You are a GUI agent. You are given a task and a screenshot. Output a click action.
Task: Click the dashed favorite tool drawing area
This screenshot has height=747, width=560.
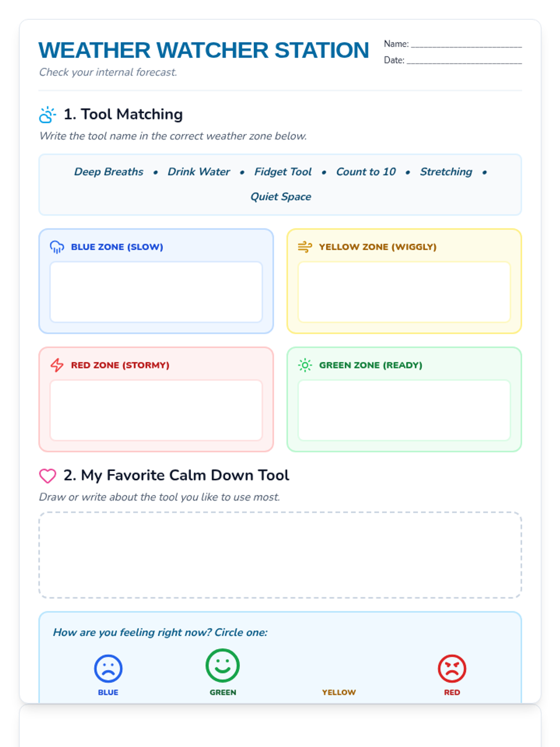click(x=280, y=555)
